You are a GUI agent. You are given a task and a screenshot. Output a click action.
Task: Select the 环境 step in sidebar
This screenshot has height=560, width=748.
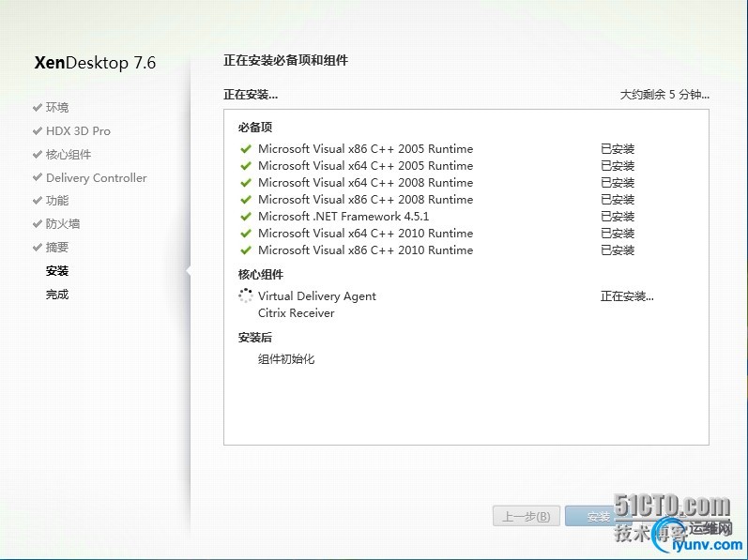tap(57, 107)
